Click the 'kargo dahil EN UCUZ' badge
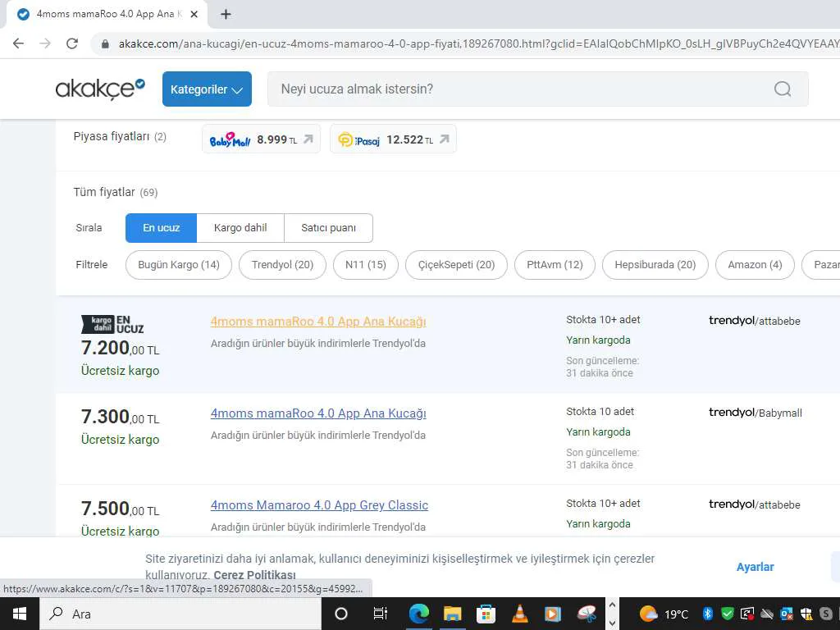Screen dimensions: 840x630 [x=112, y=325]
